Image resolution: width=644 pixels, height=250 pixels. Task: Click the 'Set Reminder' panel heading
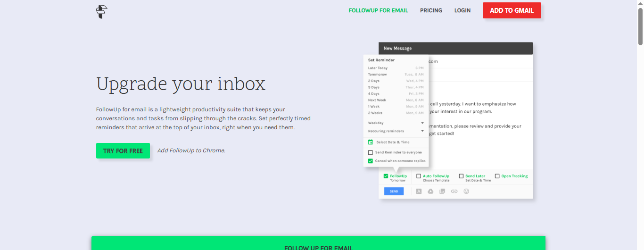pyautogui.click(x=381, y=60)
